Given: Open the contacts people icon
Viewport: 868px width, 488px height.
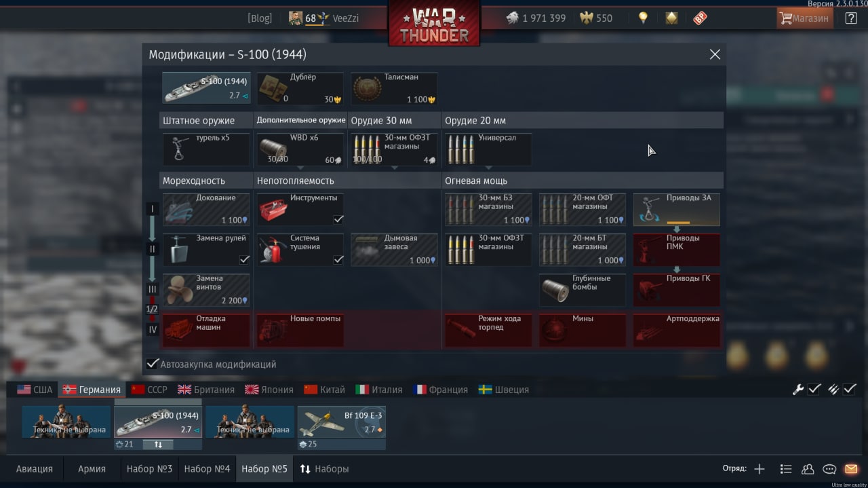Looking at the screenshot, I should [808, 469].
